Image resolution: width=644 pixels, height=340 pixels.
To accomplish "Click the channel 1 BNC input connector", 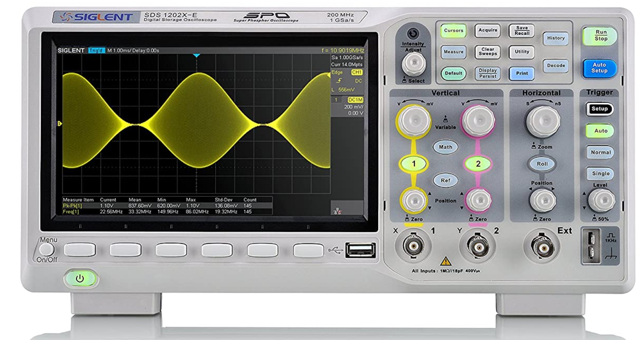I will [x=414, y=246].
